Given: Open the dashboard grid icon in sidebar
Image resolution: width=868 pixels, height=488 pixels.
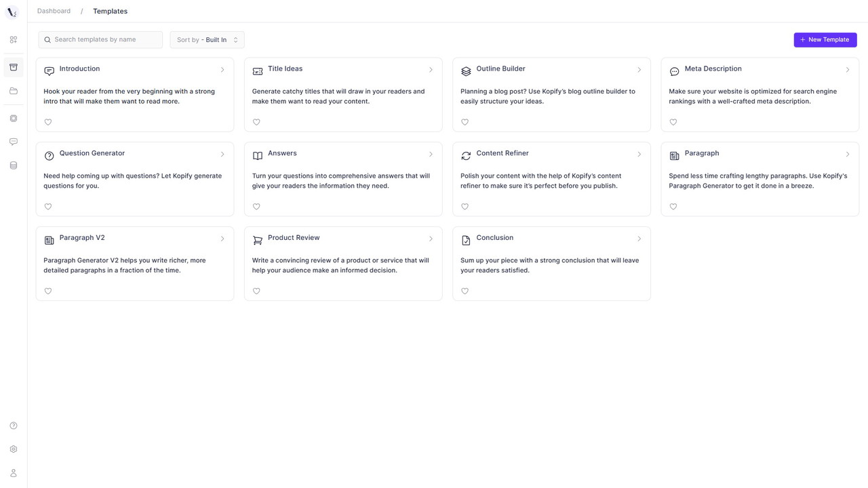Looking at the screenshot, I should point(14,40).
